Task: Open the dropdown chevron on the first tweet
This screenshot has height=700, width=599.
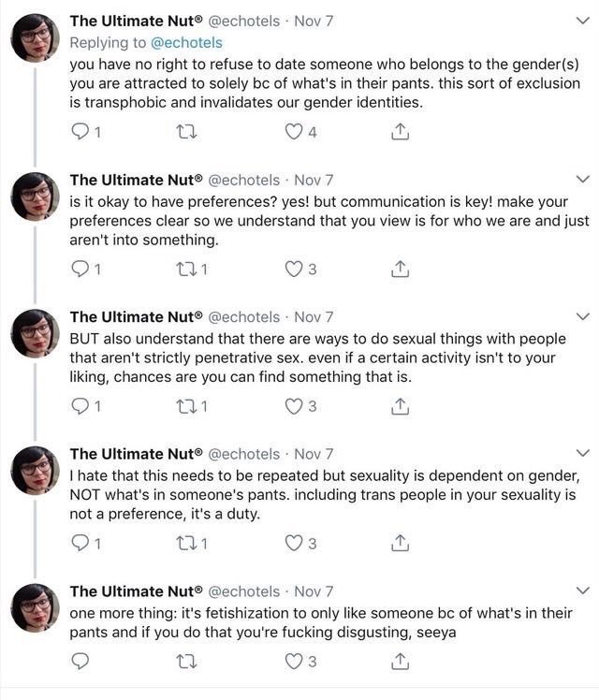Action: 583,21
